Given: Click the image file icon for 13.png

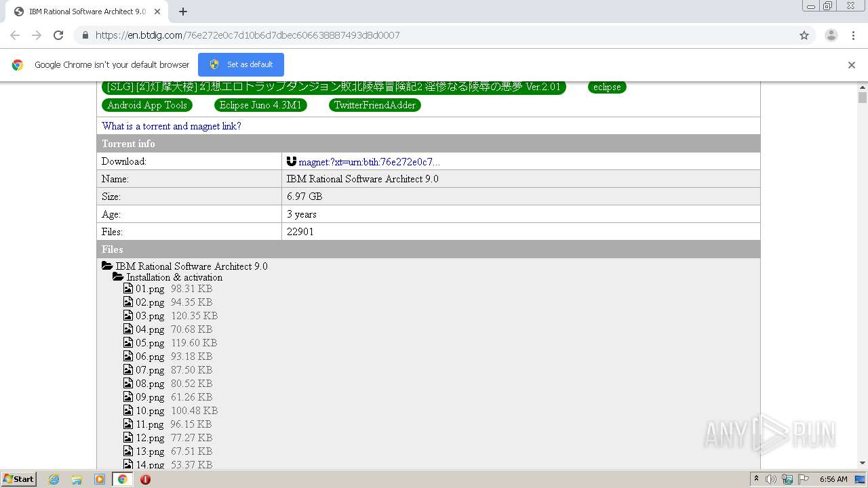Looking at the screenshot, I should tap(128, 451).
